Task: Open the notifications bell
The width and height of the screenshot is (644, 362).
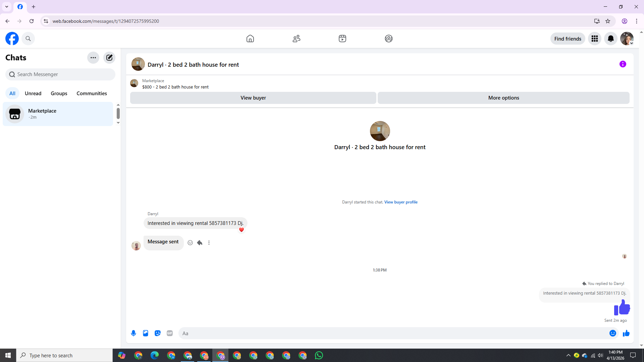Action: coord(611,39)
